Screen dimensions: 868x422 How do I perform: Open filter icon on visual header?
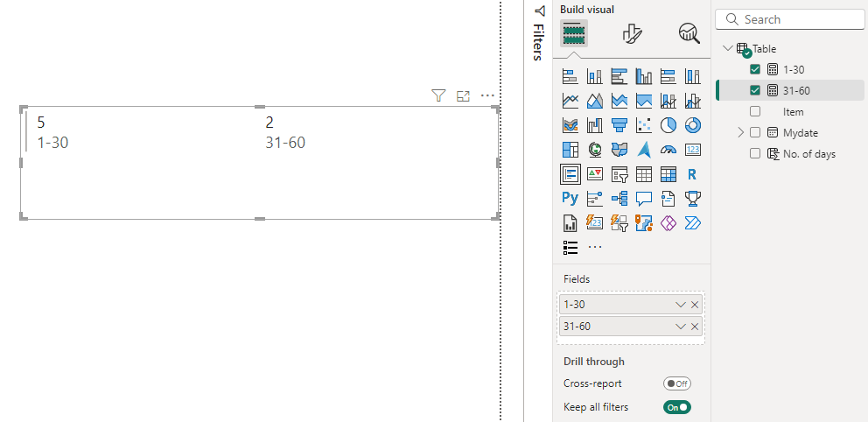point(438,95)
